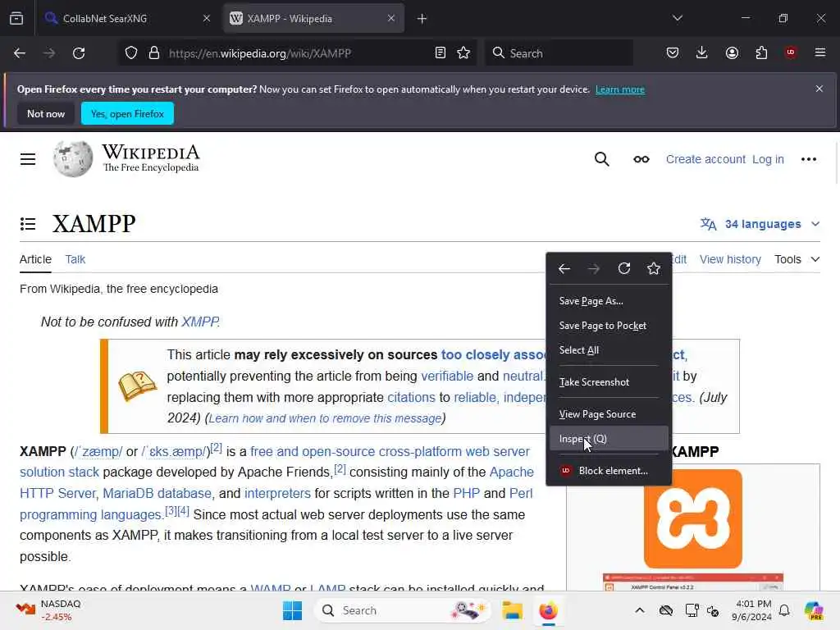Choose Block element… menu entry
This screenshot has width=840, height=630.
(609, 471)
